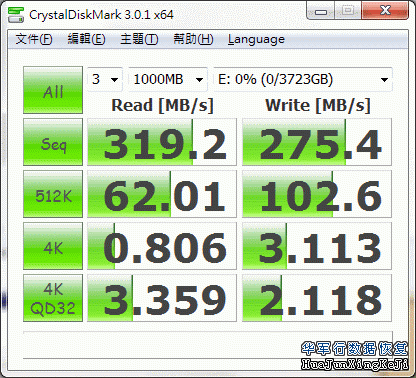Select the 4K QD32 write result 2.118
Viewport: 416px width, 378px height.
click(x=317, y=298)
